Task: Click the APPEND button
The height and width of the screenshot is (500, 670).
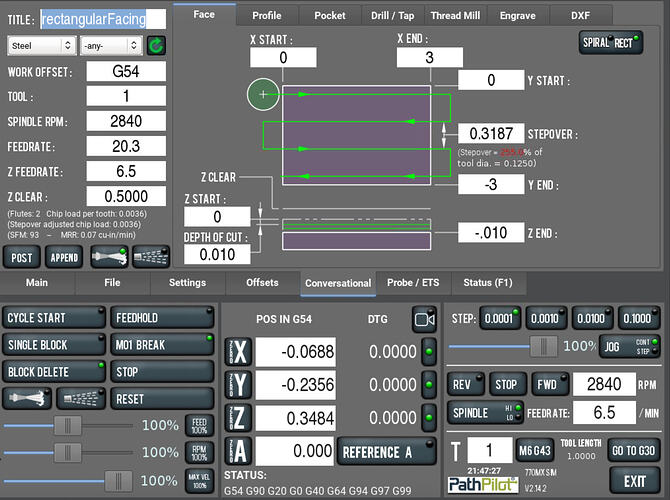Action: pos(64,257)
